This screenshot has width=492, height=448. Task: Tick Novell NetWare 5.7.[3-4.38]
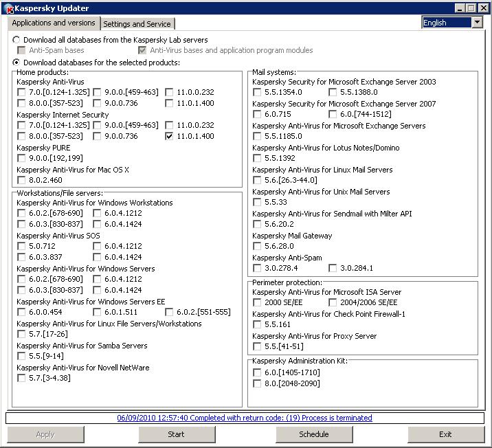pyautogui.click(x=21, y=378)
